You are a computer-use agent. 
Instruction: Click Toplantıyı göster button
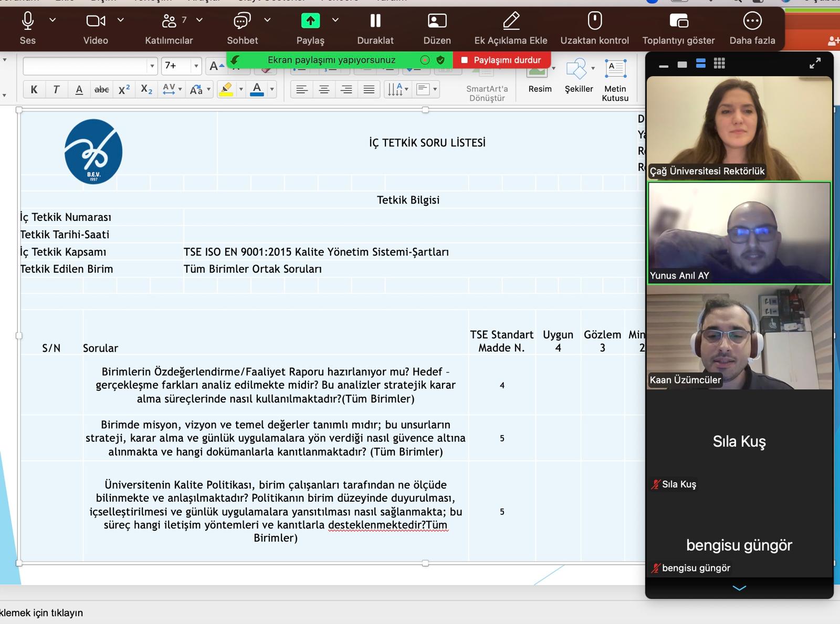pos(678,22)
